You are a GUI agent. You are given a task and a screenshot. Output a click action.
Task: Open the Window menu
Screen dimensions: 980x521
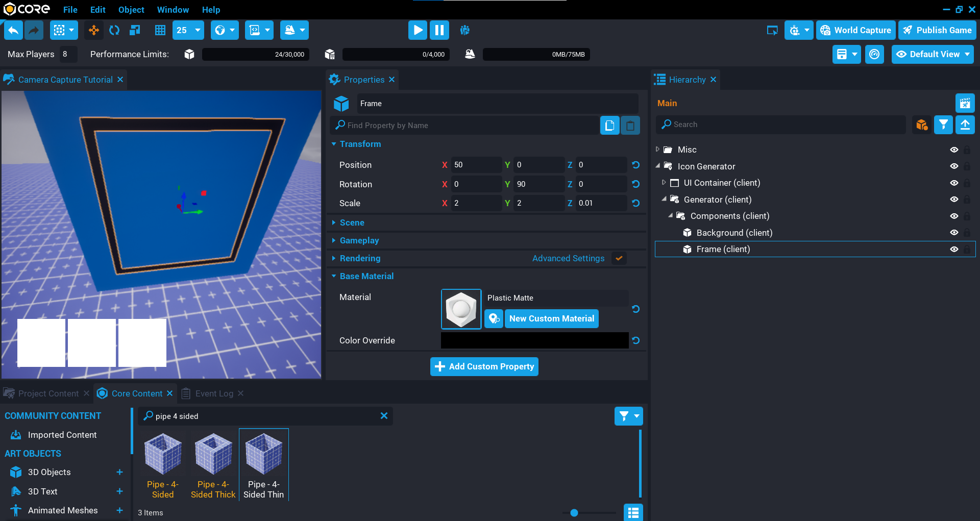[x=173, y=10]
